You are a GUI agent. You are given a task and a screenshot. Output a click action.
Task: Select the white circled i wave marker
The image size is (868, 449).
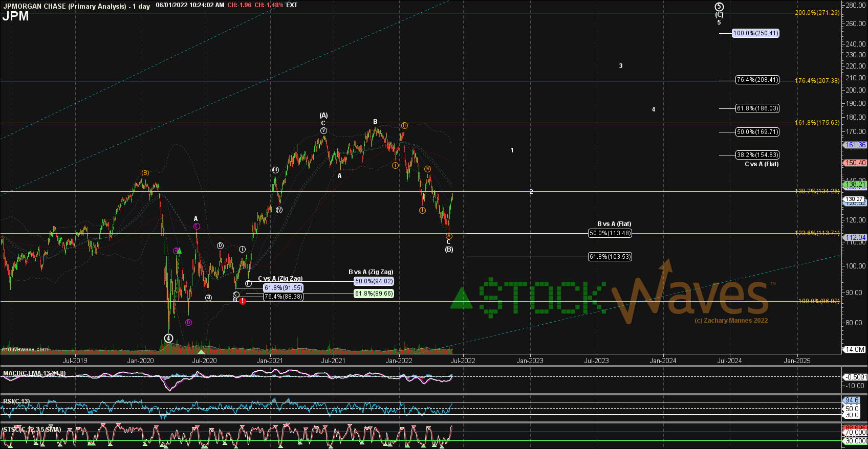(x=243, y=250)
